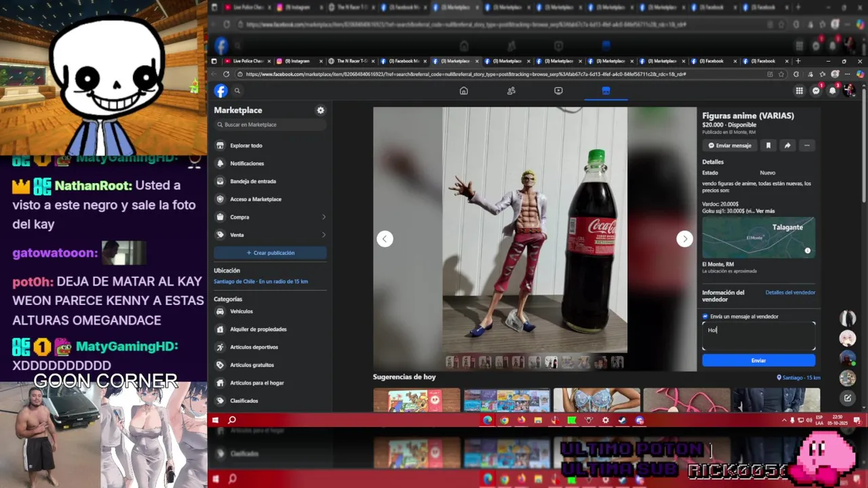Click the Talagante map preview
868x488 pixels.
(x=759, y=238)
